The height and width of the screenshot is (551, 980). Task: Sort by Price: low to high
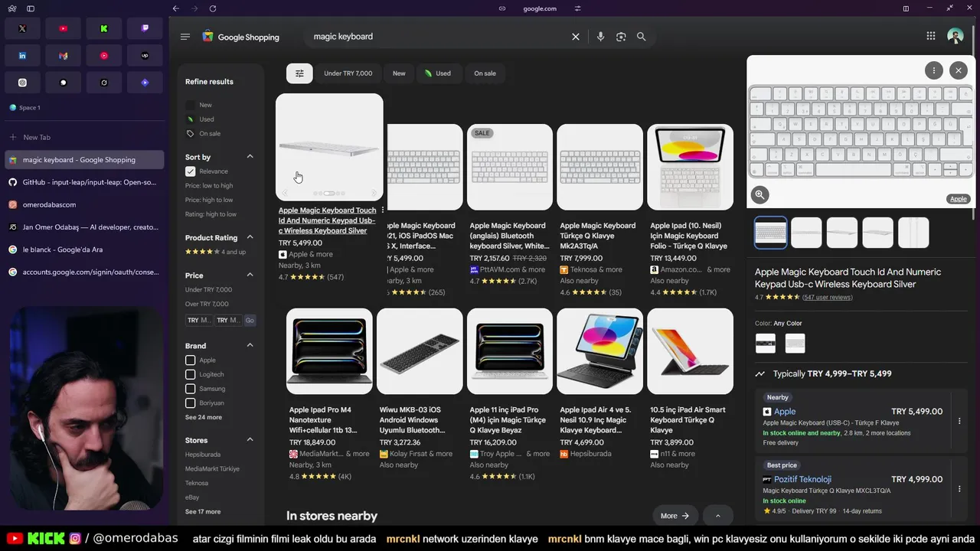tap(209, 186)
